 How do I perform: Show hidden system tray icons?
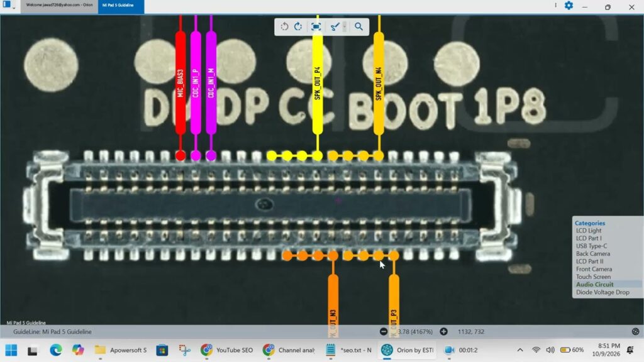(520, 350)
